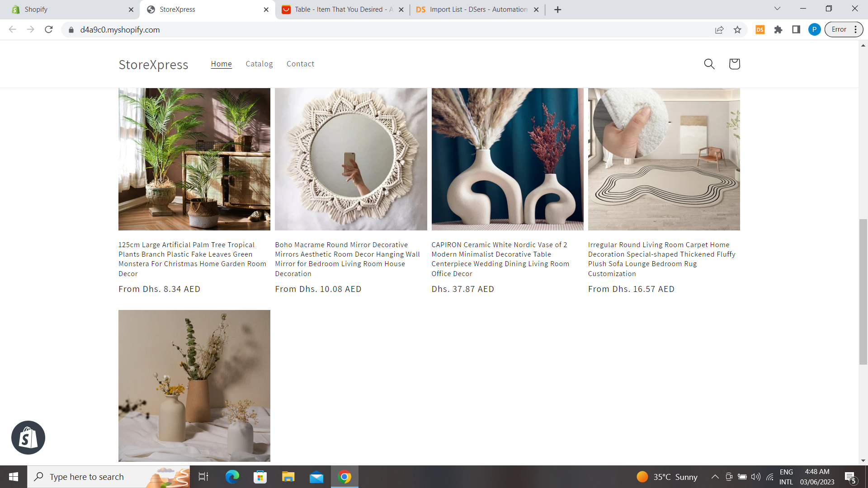Reload the current page
The image size is (868, 488).
pos(49,30)
